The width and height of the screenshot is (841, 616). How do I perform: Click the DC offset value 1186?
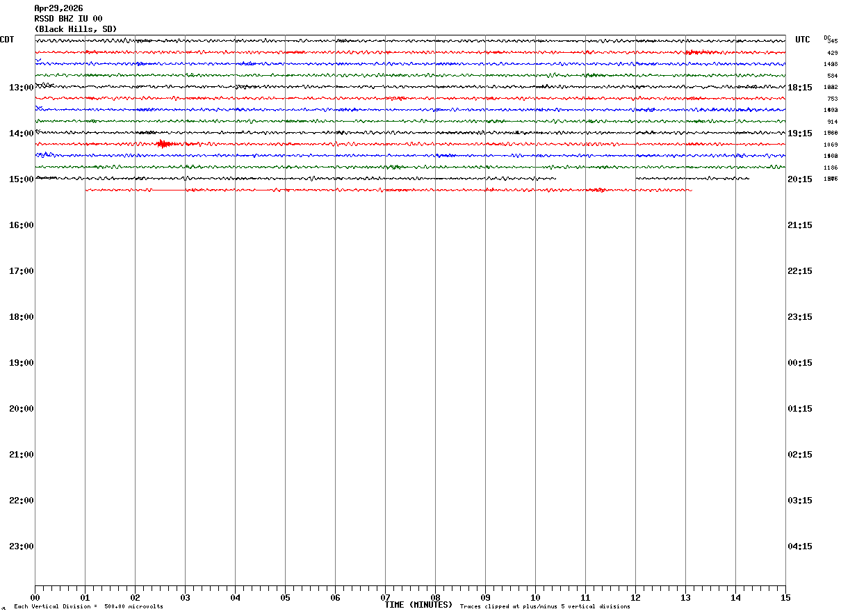(831, 168)
